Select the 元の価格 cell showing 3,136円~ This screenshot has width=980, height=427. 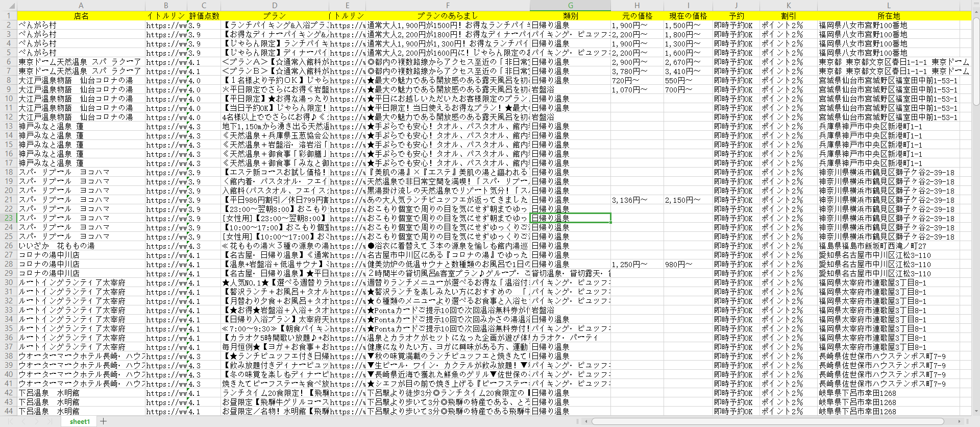pos(636,200)
